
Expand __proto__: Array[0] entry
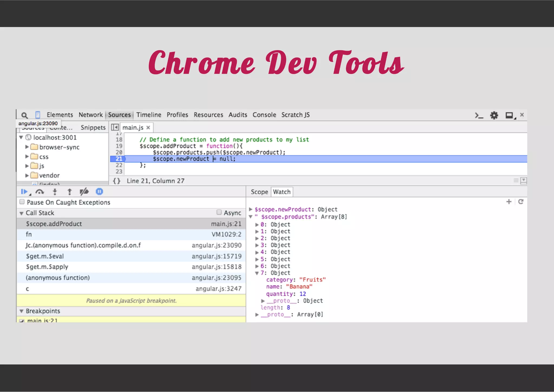[x=257, y=315]
